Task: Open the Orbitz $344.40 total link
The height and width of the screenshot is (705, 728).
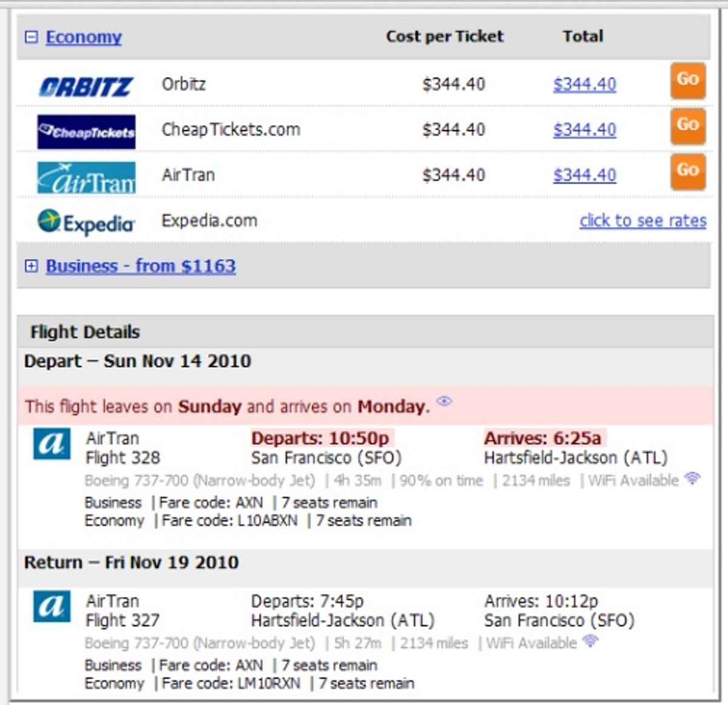Action: click(x=584, y=85)
